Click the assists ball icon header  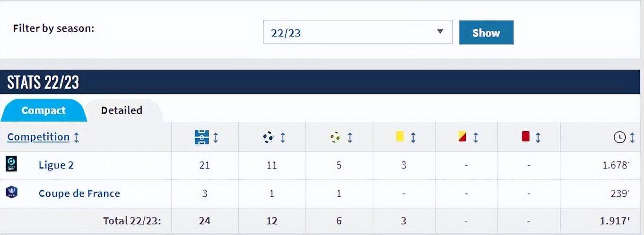click(335, 137)
